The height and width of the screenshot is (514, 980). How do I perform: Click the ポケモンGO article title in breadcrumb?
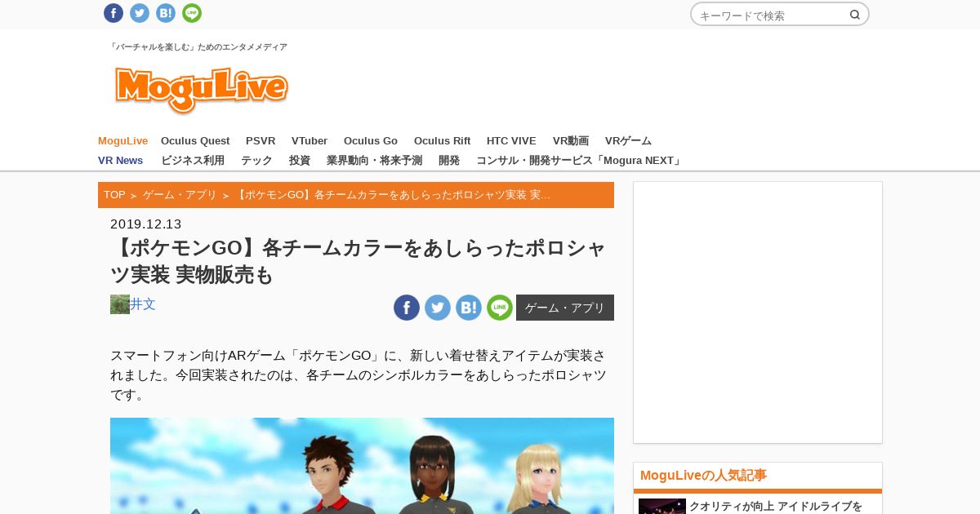pyautogui.click(x=393, y=195)
